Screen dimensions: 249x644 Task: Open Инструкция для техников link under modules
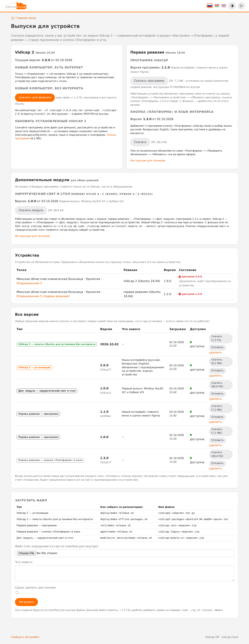(32, 236)
